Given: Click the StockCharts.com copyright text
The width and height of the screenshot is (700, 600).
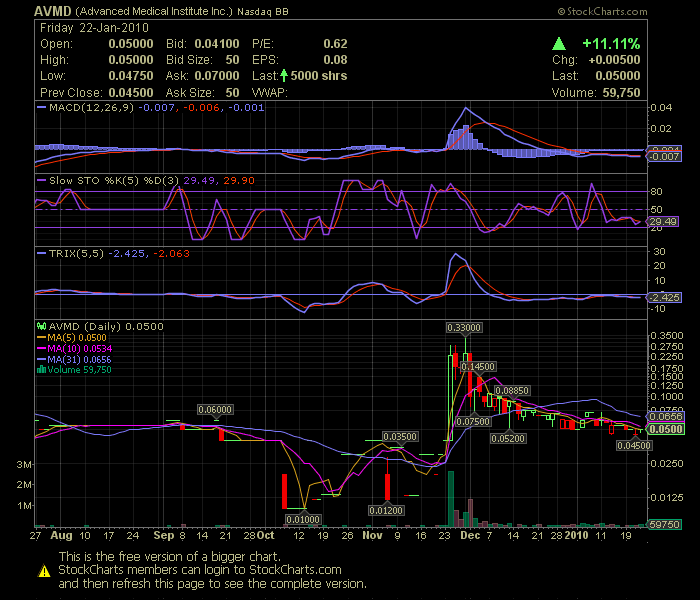Looking at the screenshot, I should pyautogui.click(x=603, y=12).
